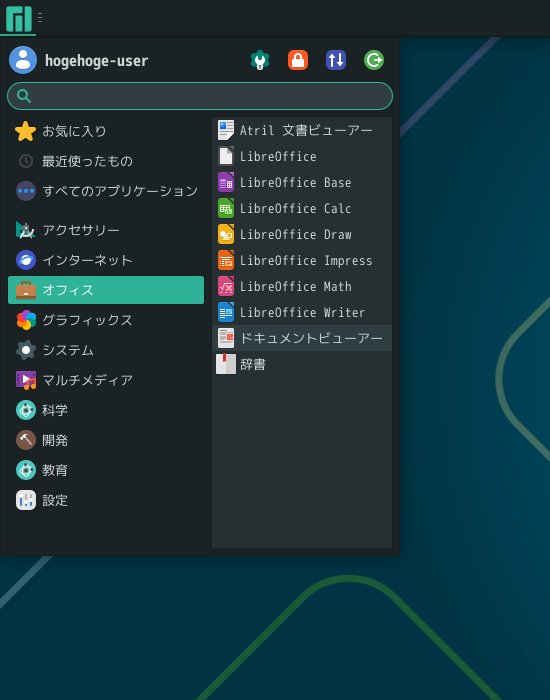Click the Atril document viewer icon
550x700 pixels.
click(226, 130)
